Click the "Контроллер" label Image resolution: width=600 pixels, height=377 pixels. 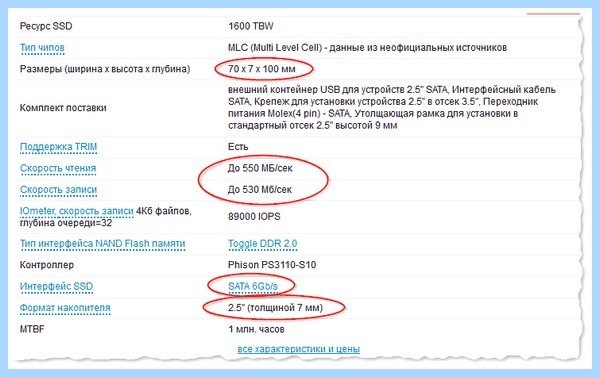tap(47, 265)
